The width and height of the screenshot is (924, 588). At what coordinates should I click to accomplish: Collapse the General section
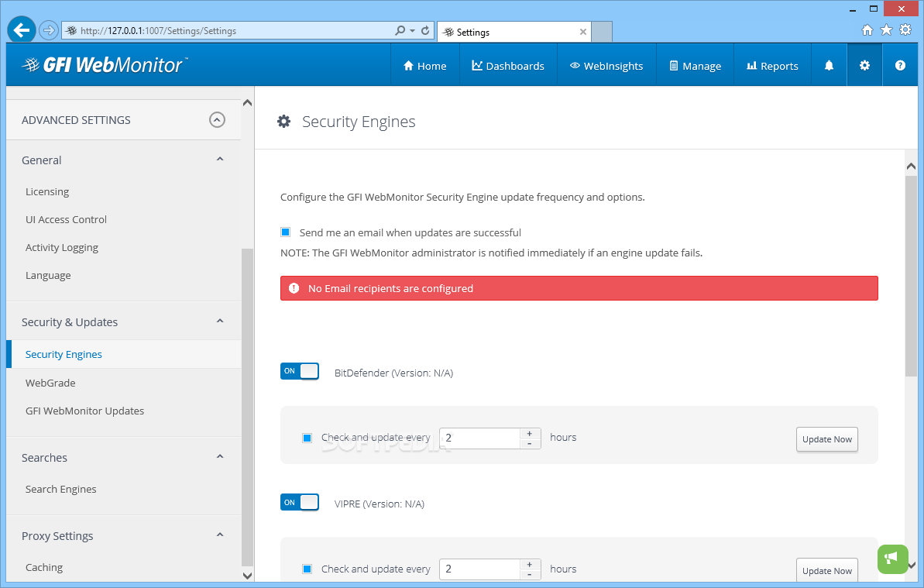pos(220,159)
